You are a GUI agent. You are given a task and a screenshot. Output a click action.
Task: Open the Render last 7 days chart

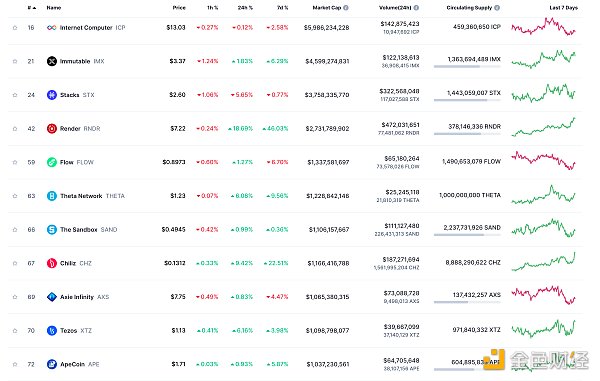tap(543, 127)
